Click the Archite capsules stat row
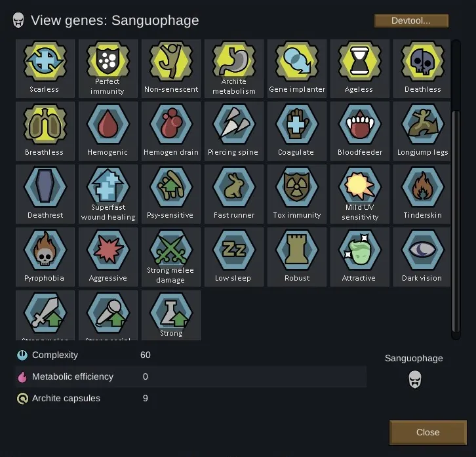Screen dimensions: 476x457 191,398
